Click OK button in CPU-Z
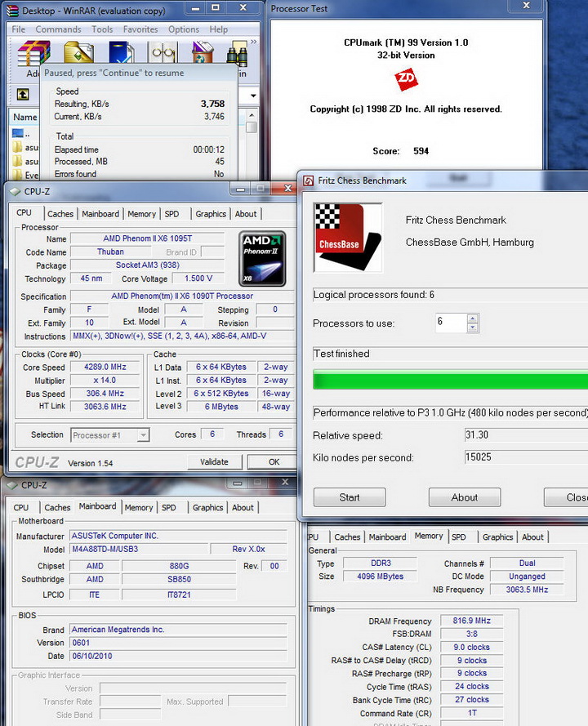This screenshot has height=726, width=588. pos(274,461)
